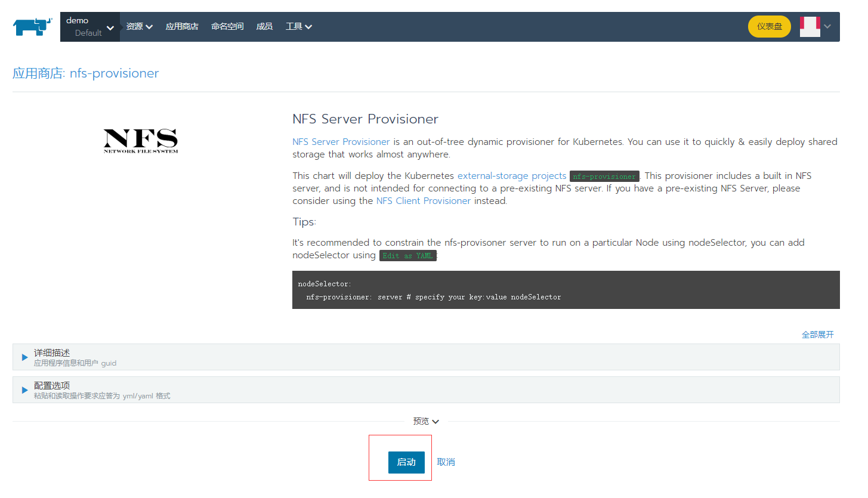Open the demo Default project switcher
868x498 pixels.
click(x=90, y=27)
